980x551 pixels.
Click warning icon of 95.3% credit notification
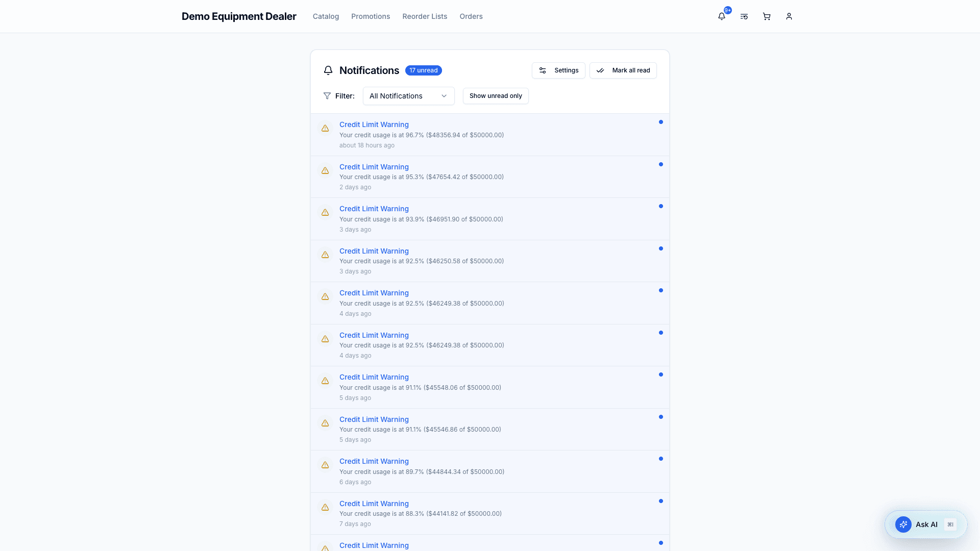pyautogui.click(x=325, y=170)
